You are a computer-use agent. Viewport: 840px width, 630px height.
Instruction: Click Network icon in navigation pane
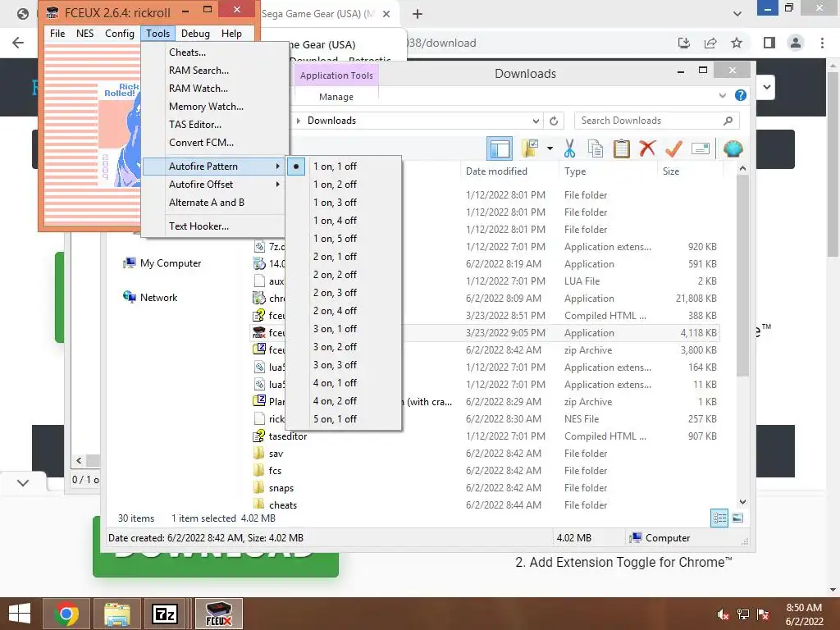[x=129, y=297]
